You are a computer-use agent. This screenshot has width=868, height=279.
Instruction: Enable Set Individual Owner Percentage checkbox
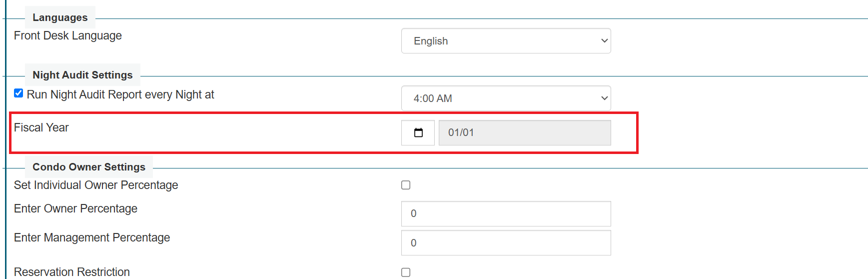click(406, 185)
